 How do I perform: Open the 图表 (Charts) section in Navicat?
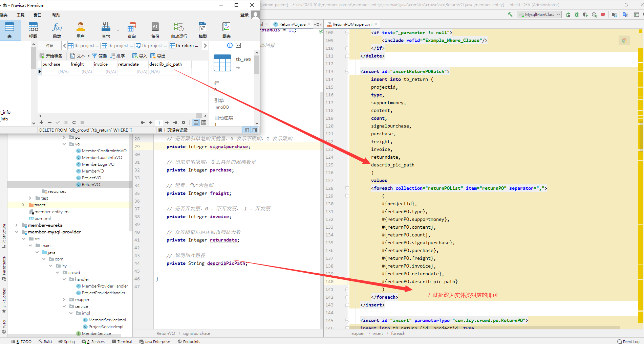tap(227, 30)
